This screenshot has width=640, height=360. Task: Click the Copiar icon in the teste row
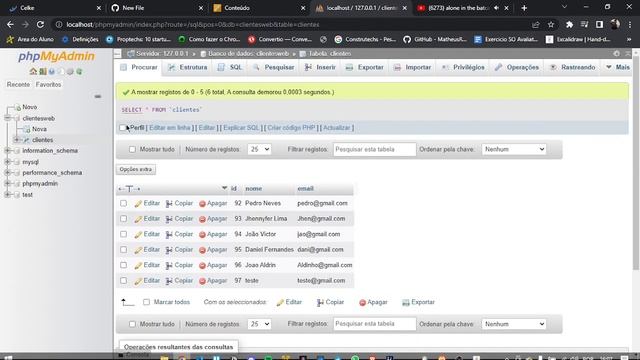tap(169, 281)
